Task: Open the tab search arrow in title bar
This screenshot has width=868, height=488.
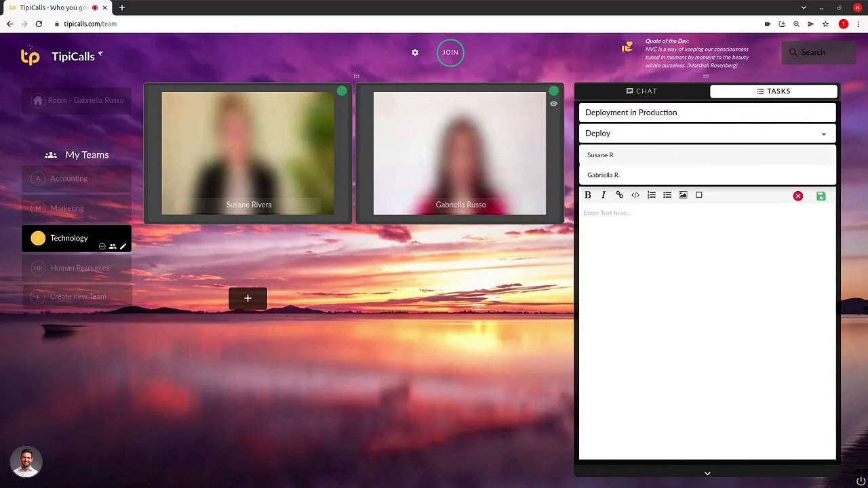Action: pos(804,7)
